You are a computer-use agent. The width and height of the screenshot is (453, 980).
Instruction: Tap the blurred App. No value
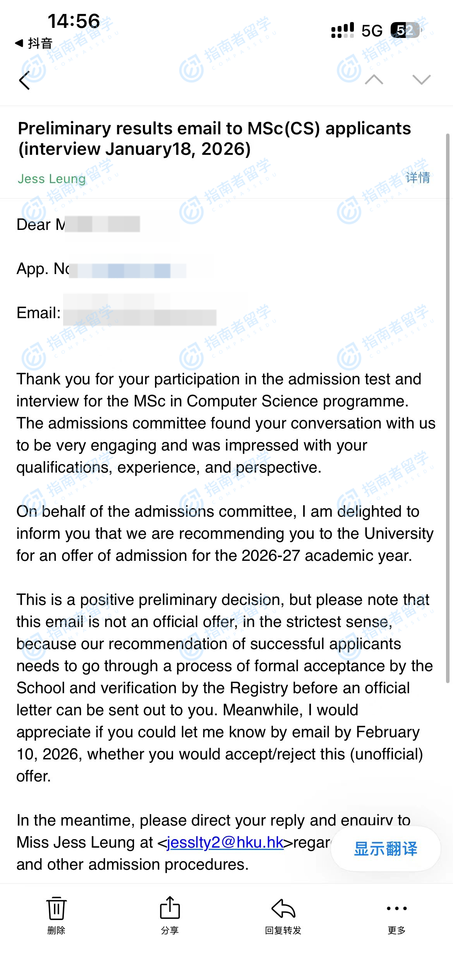pos(128,270)
